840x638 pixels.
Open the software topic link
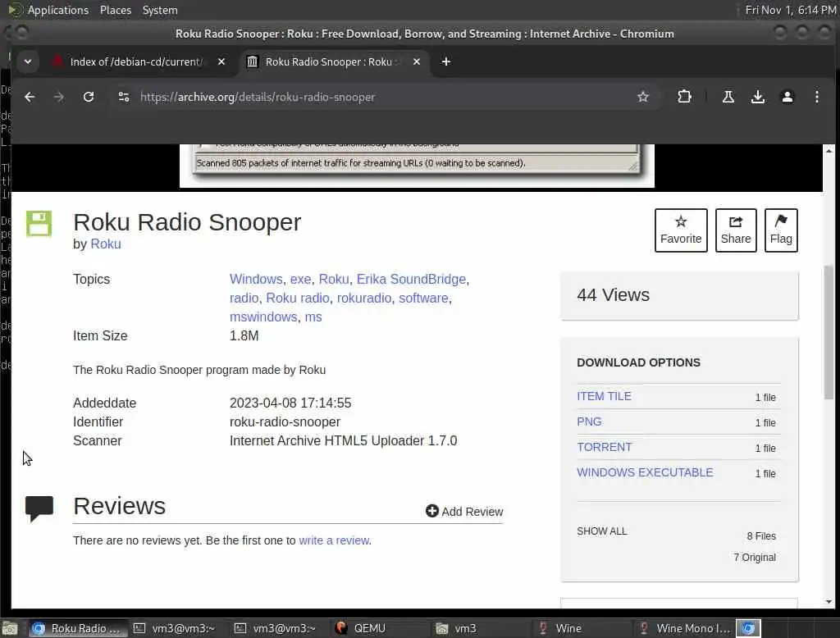(423, 298)
